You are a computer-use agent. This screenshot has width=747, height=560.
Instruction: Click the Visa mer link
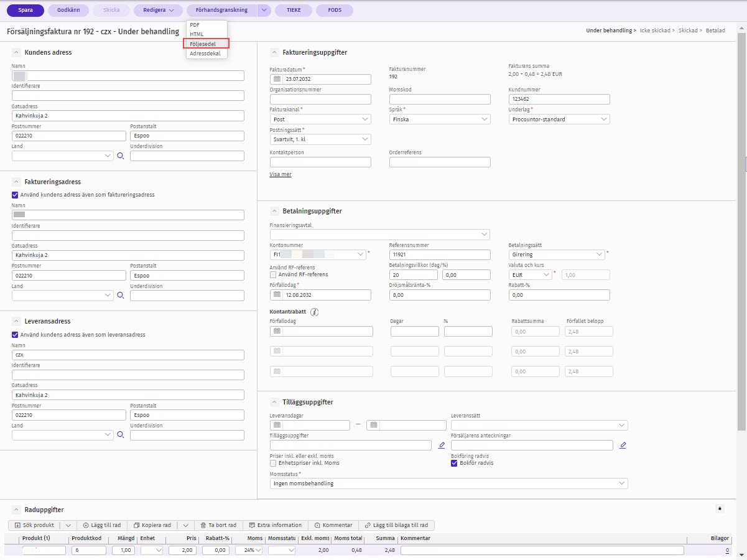281,174
